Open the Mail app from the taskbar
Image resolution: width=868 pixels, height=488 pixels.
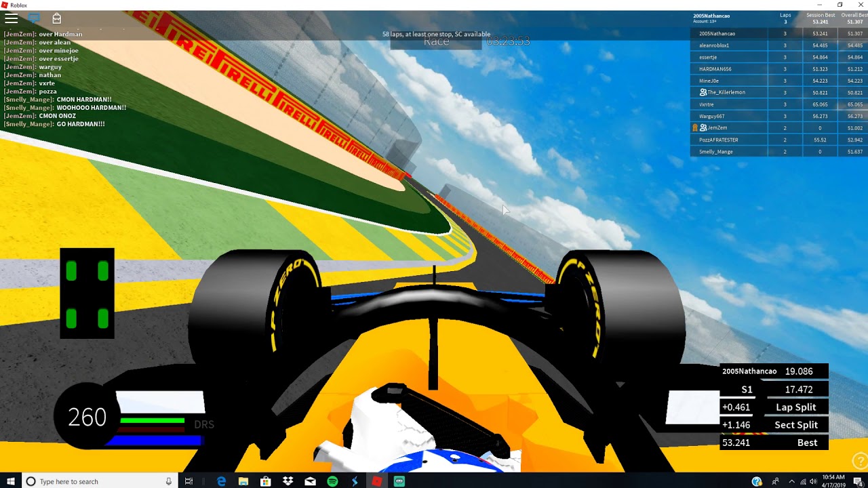[x=310, y=481]
